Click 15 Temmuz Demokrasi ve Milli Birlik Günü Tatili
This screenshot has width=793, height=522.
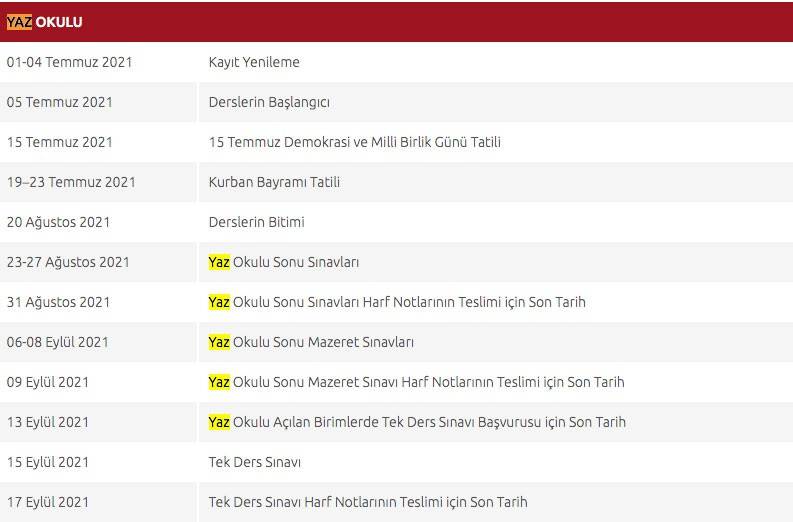point(354,142)
